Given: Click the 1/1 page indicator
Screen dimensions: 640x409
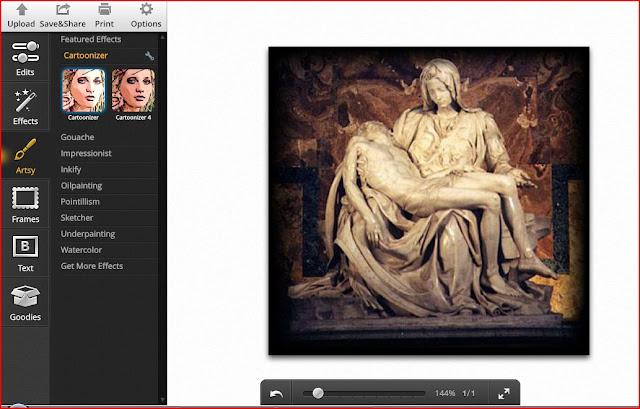Looking at the screenshot, I should coord(469,393).
